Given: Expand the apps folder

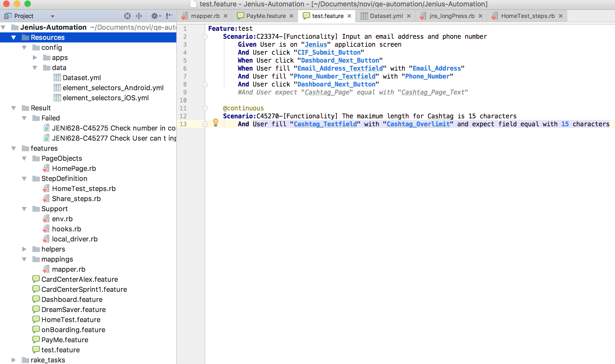Looking at the screenshot, I should (35, 58).
